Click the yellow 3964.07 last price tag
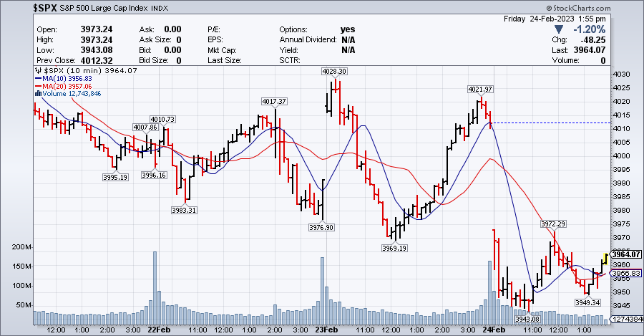 tap(627, 254)
